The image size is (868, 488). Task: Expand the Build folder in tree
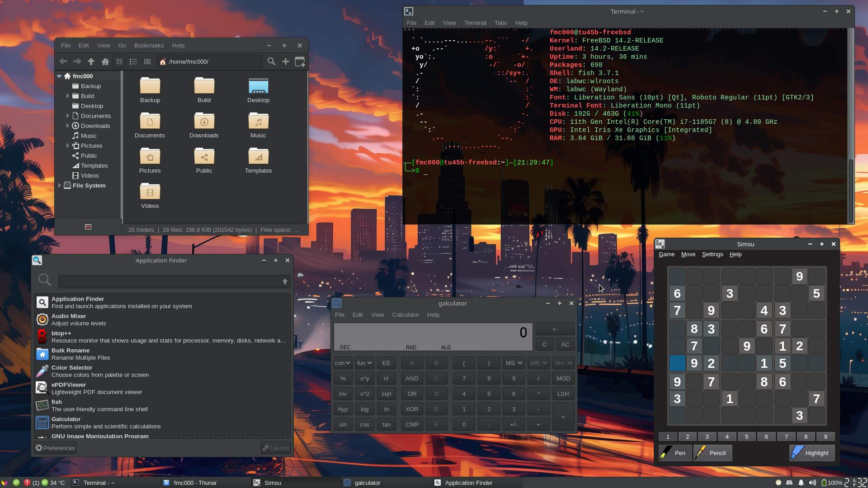tap(68, 96)
